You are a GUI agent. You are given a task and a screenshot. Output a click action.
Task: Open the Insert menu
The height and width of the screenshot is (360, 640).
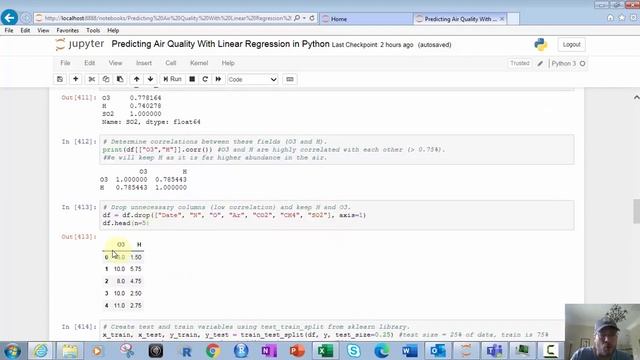pos(144,63)
